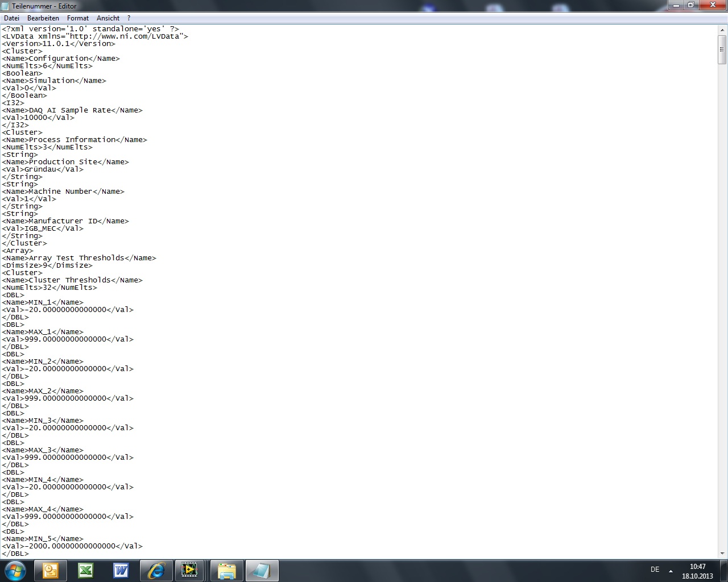The height and width of the screenshot is (582, 728).
Task: Click the Manufacturer ID name line
Action: click(x=65, y=221)
